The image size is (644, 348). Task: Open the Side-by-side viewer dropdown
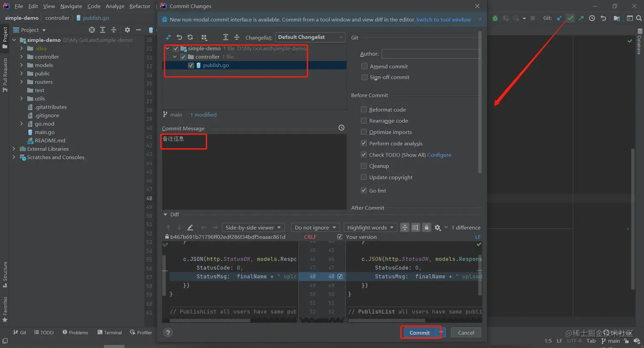253,228
